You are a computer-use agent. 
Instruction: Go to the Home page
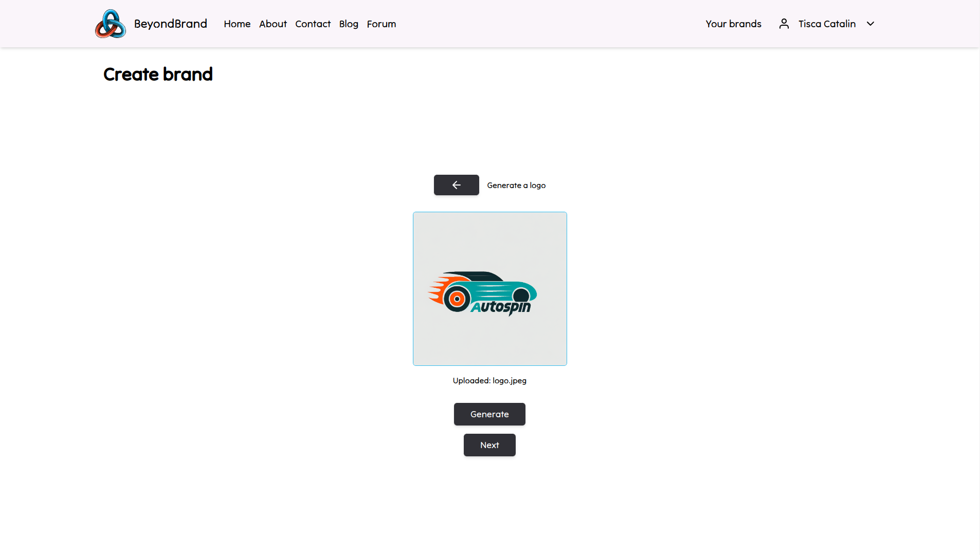(x=237, y=24)
